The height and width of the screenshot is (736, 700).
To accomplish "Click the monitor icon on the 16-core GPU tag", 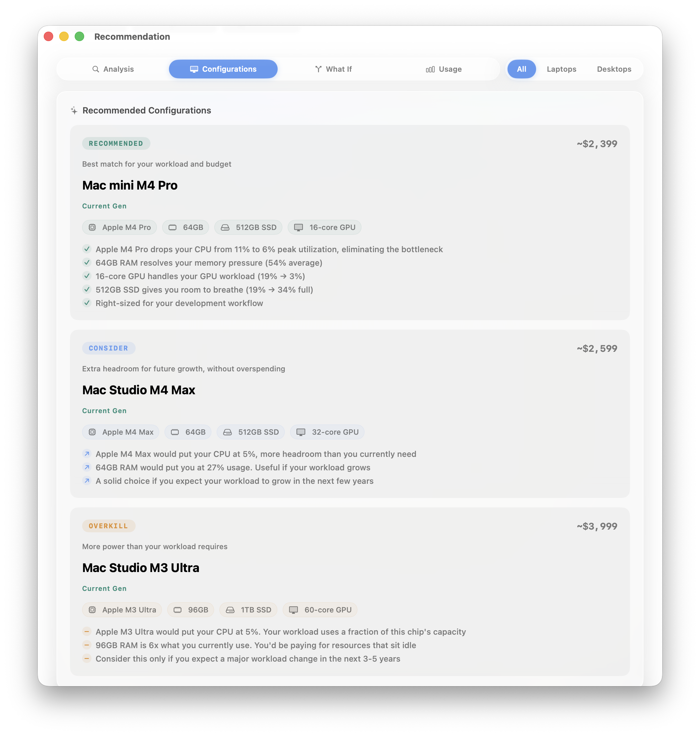I will click(x=298, y=227).
